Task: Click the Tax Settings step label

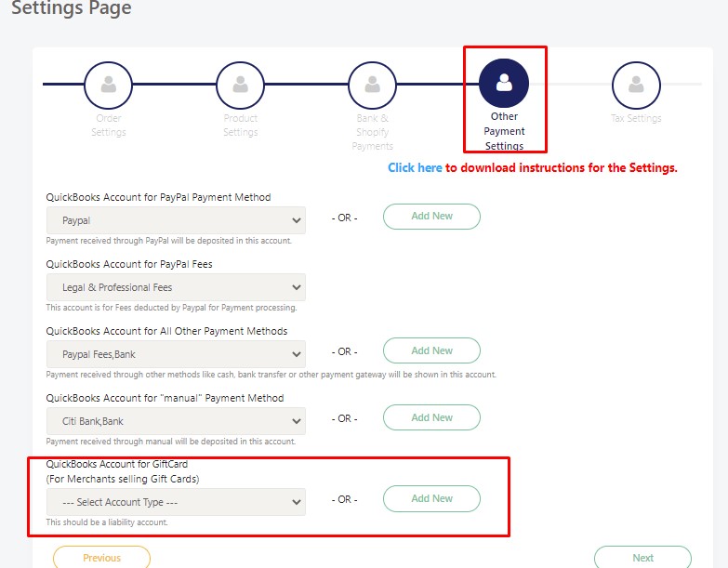Action: pos(636,118)
